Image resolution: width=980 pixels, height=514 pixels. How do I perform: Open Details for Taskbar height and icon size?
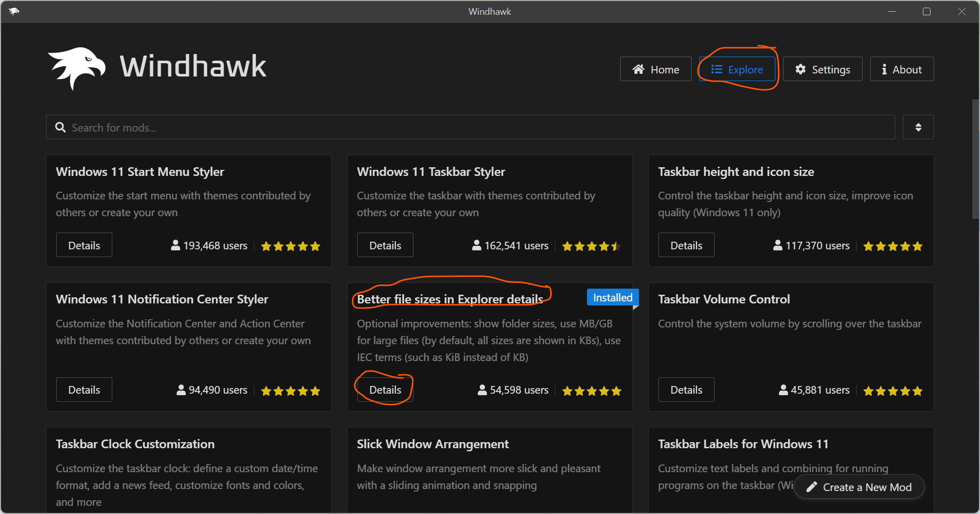click(x=686, y=245)
